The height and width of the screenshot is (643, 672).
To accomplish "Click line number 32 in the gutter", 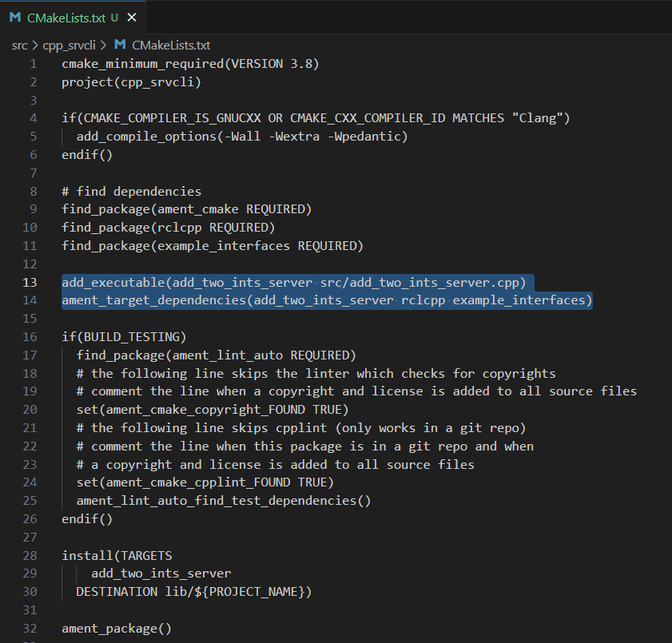I will (x=30, y=629).
